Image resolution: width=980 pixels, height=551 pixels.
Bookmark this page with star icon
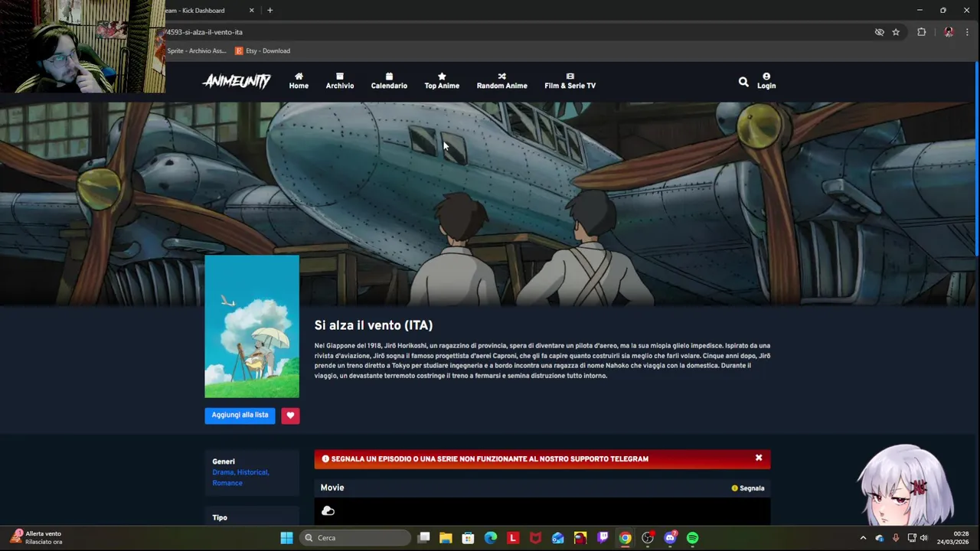click(x=896, y=32)
